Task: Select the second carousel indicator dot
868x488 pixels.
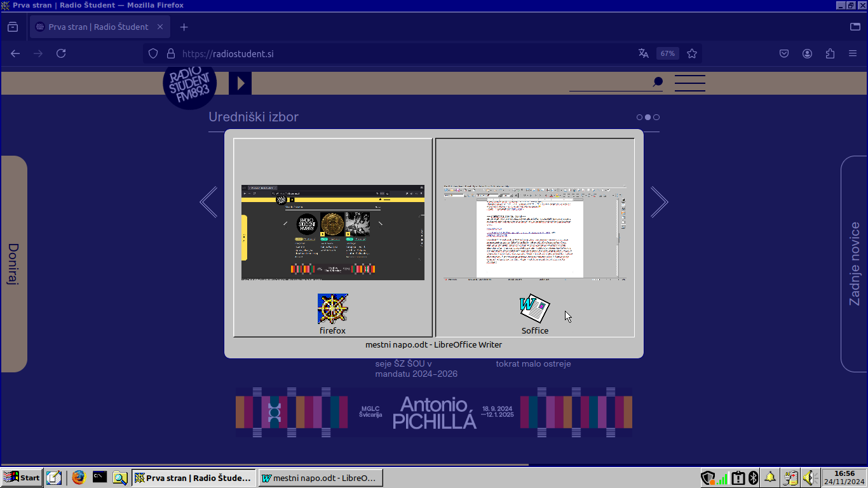Action: pyautogui.click(x=648, y=117)
